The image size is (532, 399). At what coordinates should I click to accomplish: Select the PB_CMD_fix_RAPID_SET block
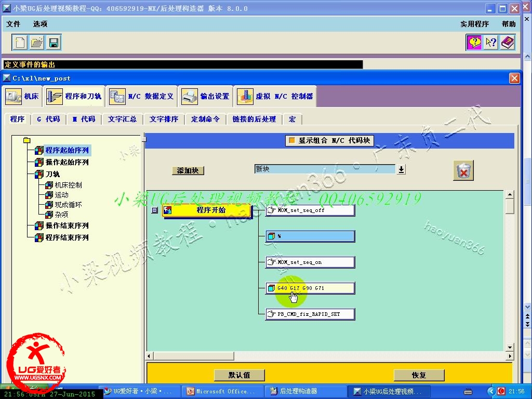point(310,314)
